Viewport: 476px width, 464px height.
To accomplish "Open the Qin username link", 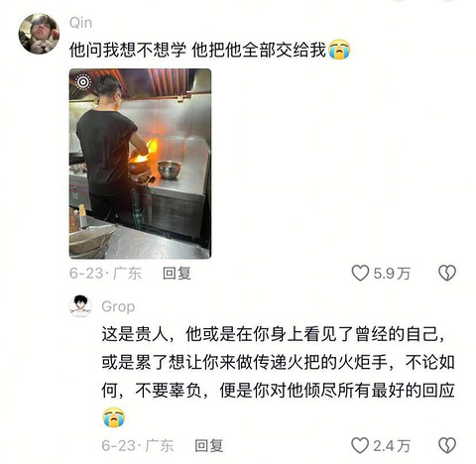I will [x=81, y=23].
